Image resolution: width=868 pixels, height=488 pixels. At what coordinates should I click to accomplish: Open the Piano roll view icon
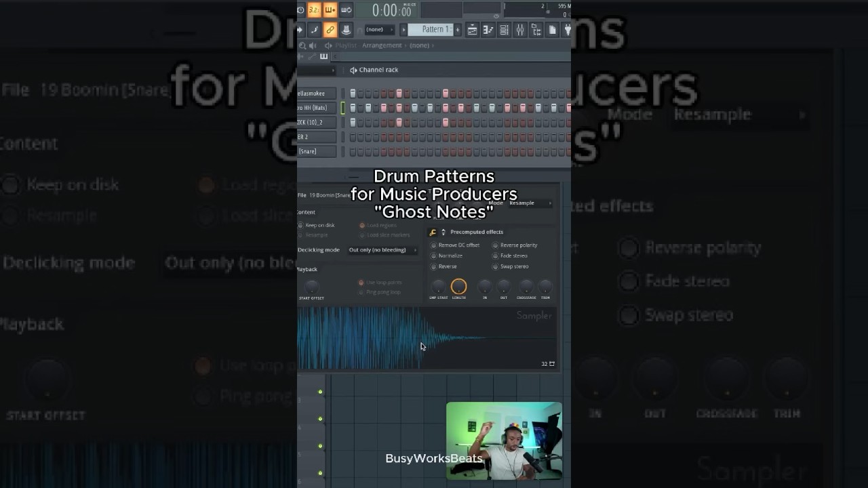(x=488, y=30)
